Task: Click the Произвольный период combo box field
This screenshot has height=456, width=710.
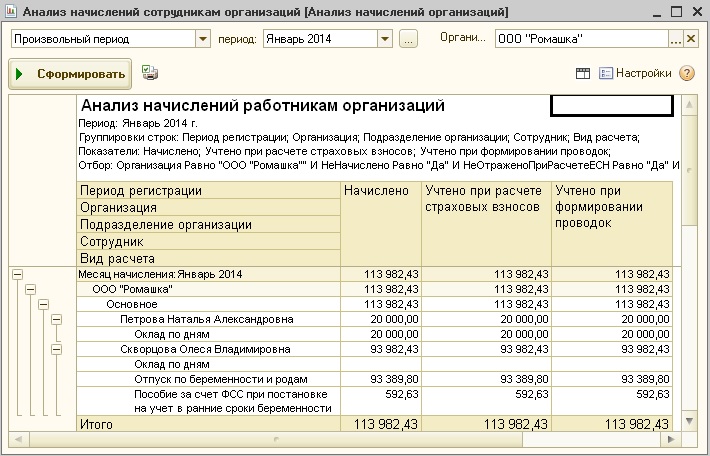Action: click(104, 39)
